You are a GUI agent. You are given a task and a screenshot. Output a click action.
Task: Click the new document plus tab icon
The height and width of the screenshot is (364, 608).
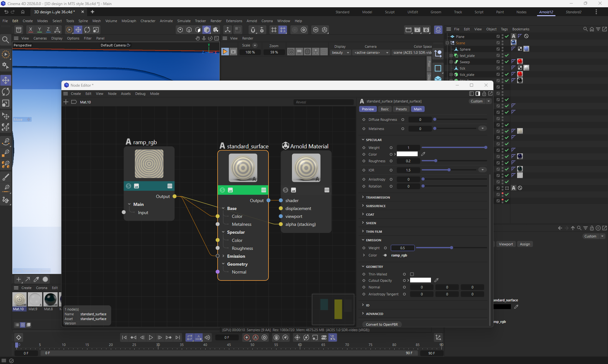pyautogui.click(x=92, y=12)
